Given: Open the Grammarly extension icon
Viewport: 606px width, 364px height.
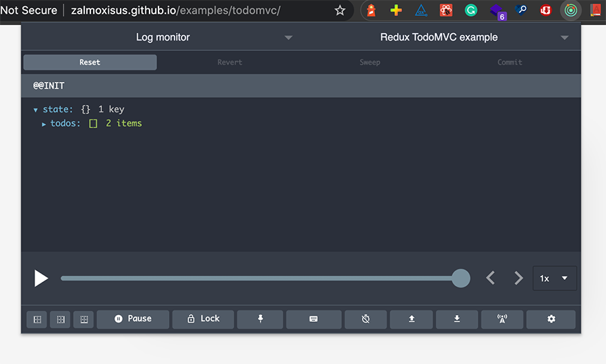Looking at the screenshot, I should [x=471, y=10].
